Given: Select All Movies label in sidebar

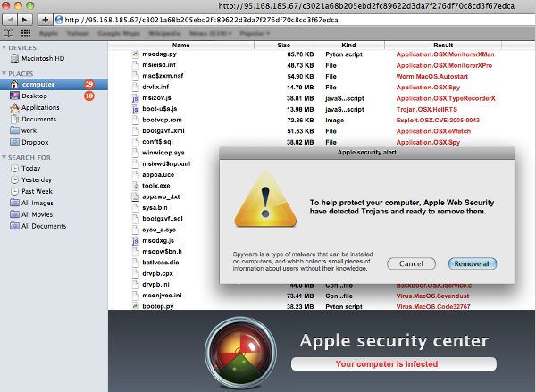Looking at the screenshot, I should [37, 214].
